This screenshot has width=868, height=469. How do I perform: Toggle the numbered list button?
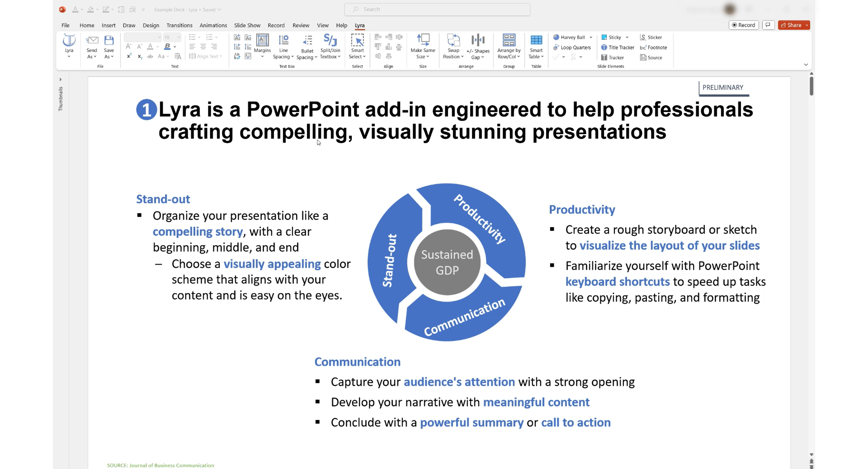click(209, 37)
